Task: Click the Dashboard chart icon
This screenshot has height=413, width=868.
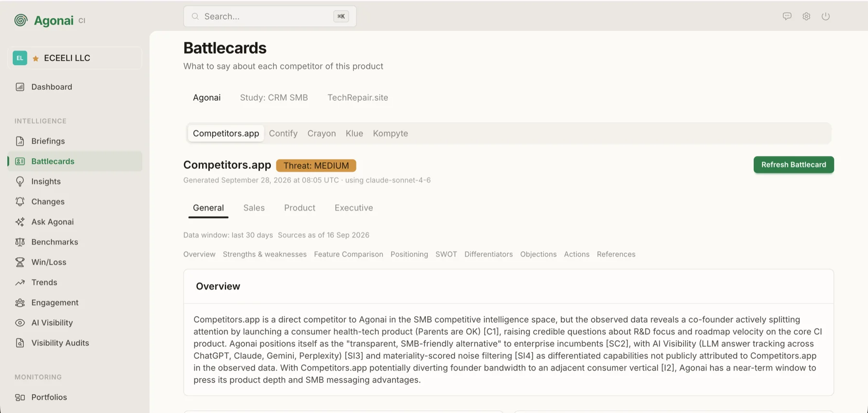Action: point(20,87)
